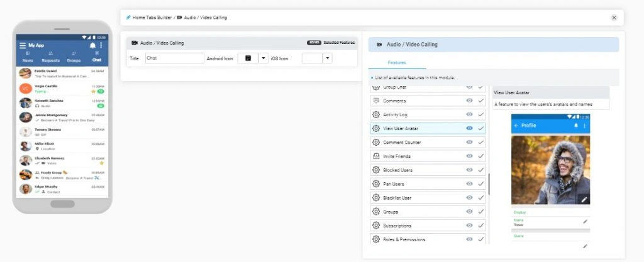Toggle the eye icon for View User Avatar

[469, 128]
